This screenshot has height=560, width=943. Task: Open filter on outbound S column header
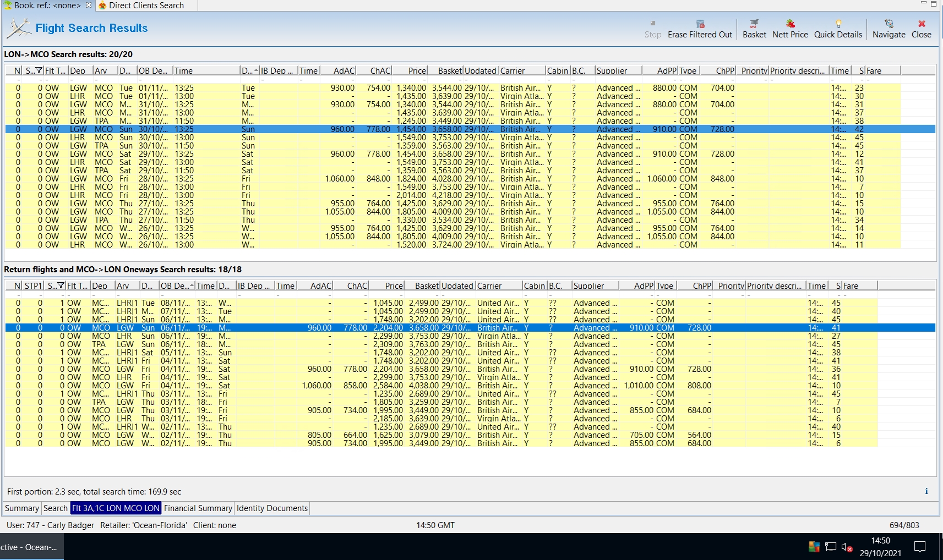point(39,70)
